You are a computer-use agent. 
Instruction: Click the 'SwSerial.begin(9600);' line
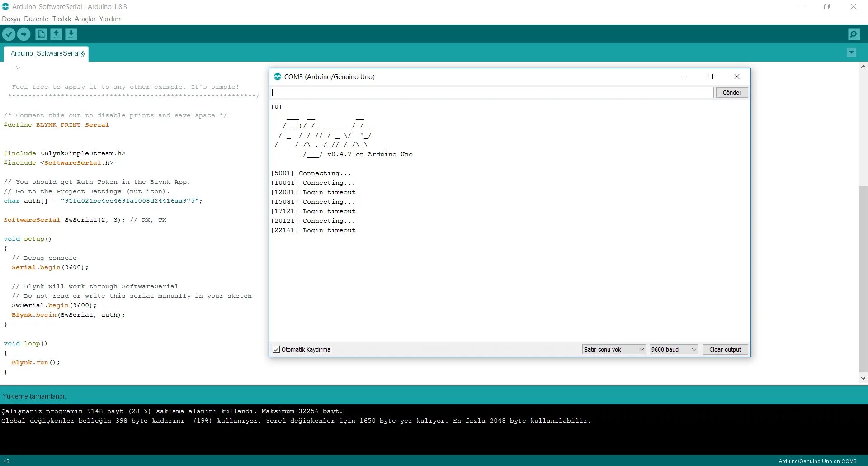pyautogui.click(x=54, y=305)
